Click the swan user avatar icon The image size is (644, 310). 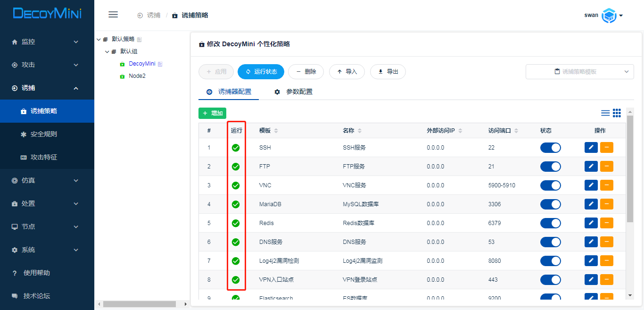pos(609,16)
